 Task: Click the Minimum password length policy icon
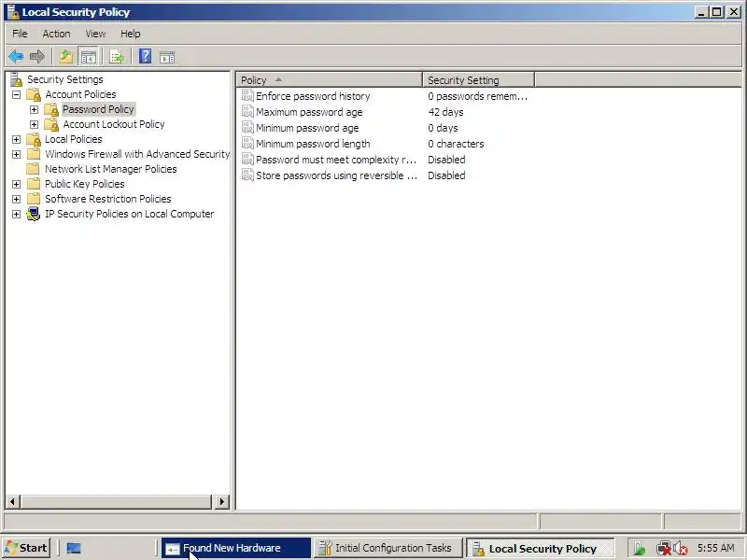click(x=247, y=144)
